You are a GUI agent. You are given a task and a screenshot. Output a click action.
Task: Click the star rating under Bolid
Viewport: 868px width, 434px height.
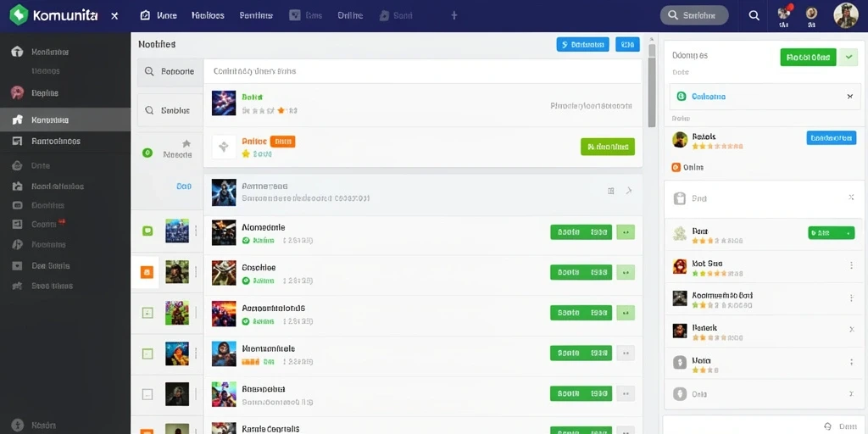point(269,111)
